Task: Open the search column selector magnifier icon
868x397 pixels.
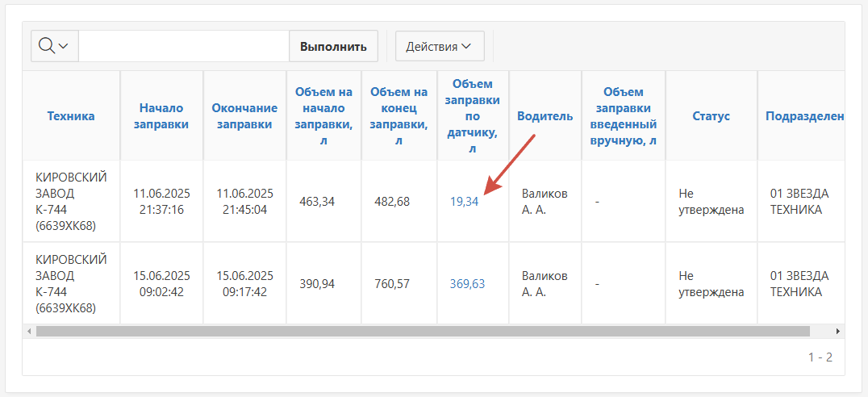Action: [x=53, y=46]
